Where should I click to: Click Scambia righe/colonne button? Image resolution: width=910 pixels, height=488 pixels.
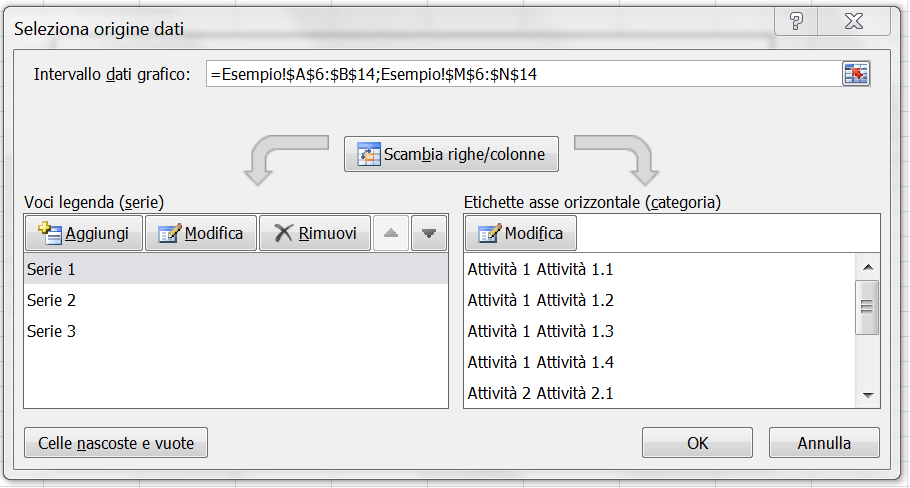pos(451,155)
